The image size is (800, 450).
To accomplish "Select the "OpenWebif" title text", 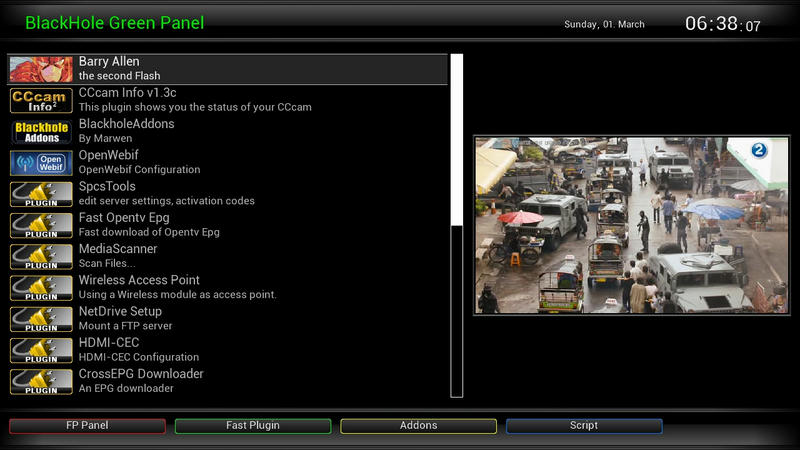I will (x=108, y=155).
